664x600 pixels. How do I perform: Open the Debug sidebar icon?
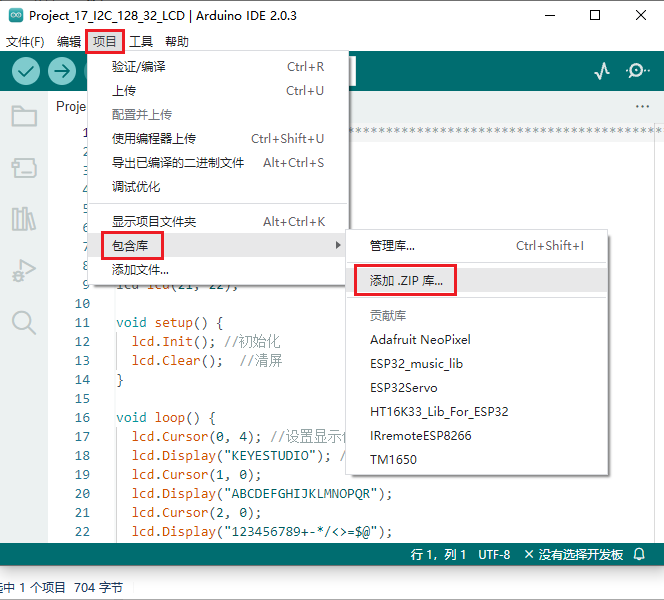click(x=24, y=270)
